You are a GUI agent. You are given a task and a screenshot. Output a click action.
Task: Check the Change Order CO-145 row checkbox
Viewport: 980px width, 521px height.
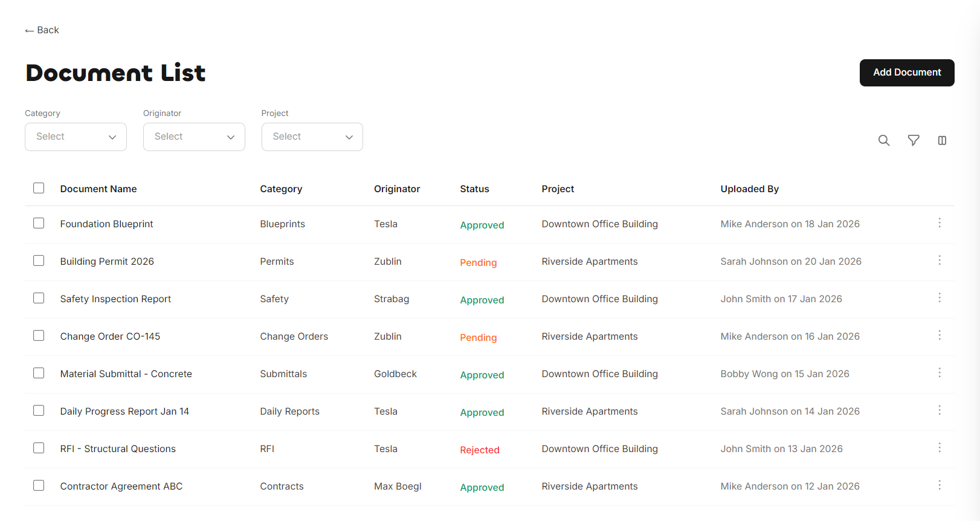[x=39, y=335]
